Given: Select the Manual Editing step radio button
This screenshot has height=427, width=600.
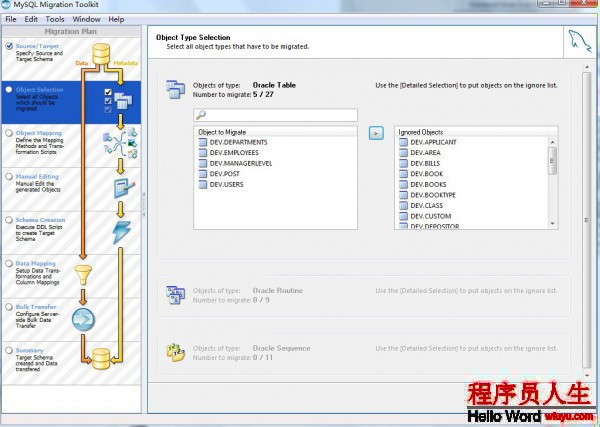Looking at the screenshot, I should tap(9, 176).
